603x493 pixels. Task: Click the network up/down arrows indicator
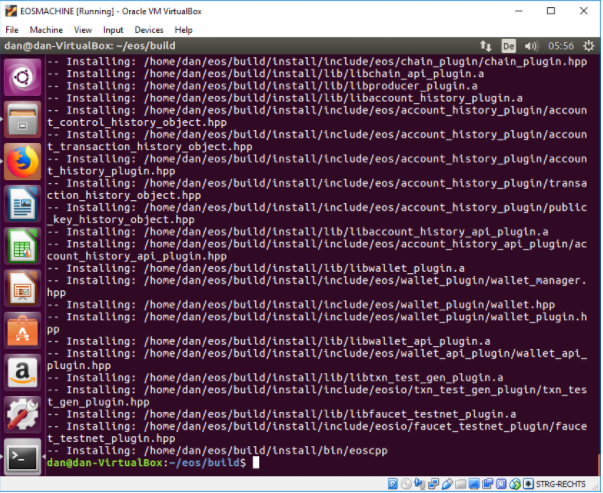click(x=485, y=46)
